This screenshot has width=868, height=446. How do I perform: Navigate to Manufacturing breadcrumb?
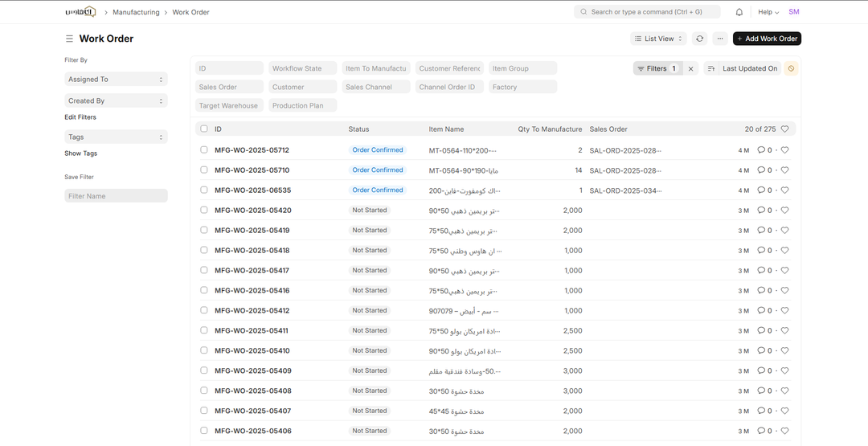pyautogui.click(x=136, y=12)
